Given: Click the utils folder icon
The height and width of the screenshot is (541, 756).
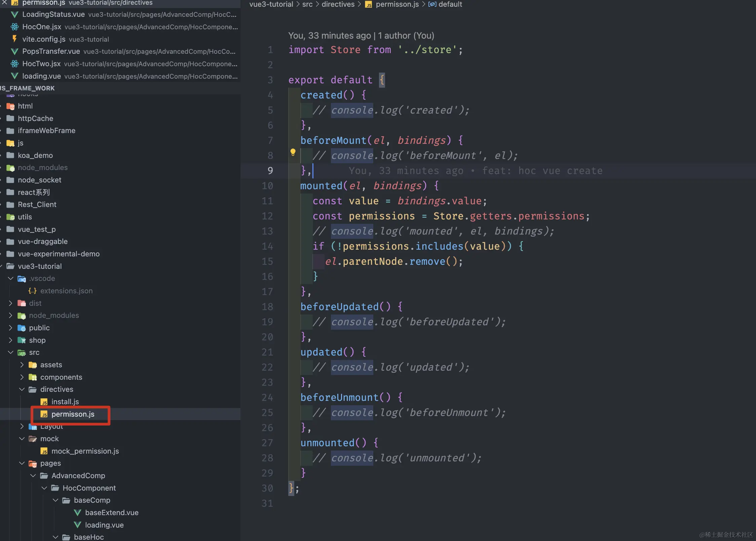Looking at the screenshot, I should click(10, 217).
